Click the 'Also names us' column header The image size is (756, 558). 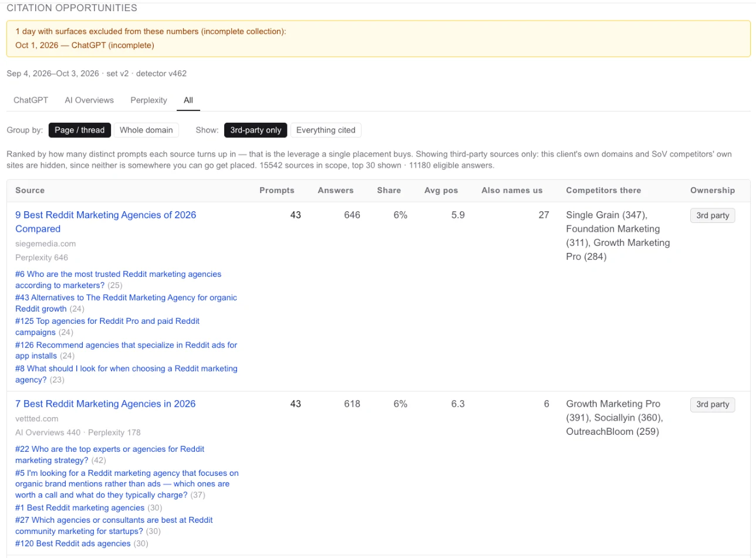[x=512, y=190]
